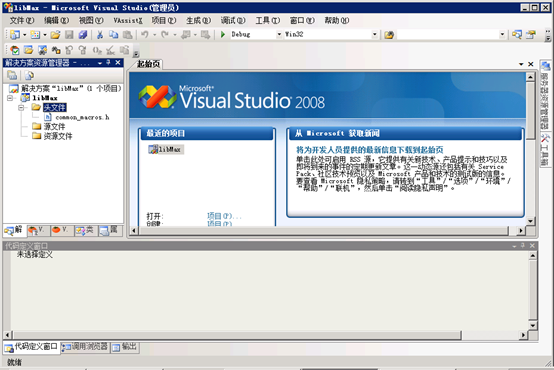This screenshot has width=554, height=370.
Task: Open the 调试 menu
Action: point(233,20)
